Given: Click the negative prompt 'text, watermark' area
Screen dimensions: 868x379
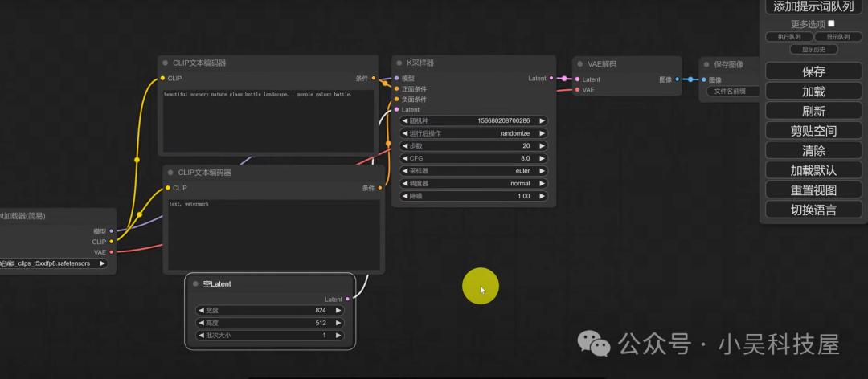Looking at the screenshot, I should (274, 234).
